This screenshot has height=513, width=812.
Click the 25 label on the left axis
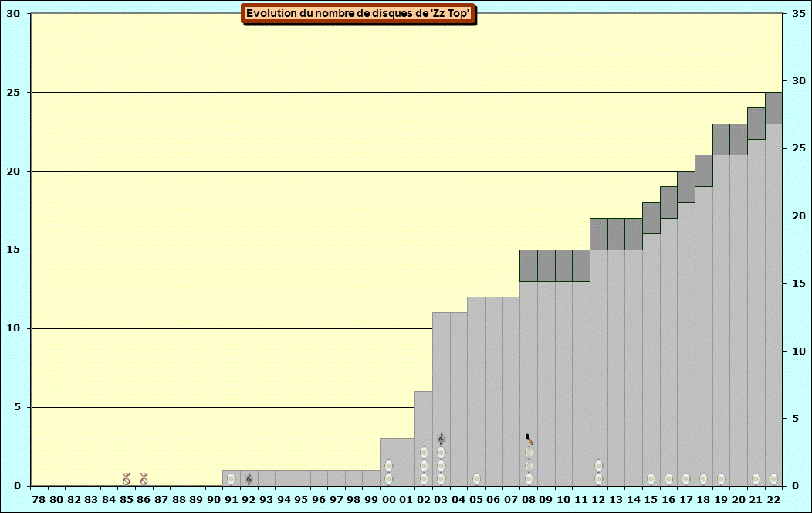tap(13, 93)
